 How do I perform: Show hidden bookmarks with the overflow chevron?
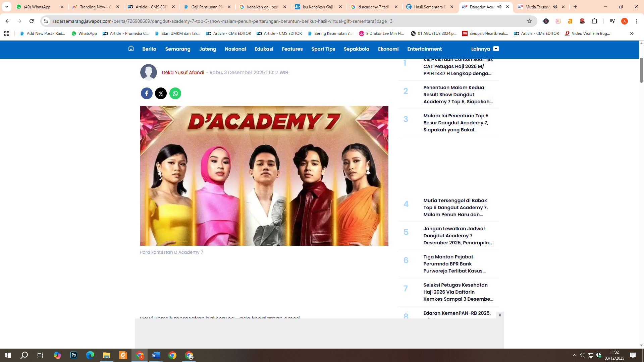coord(632,34)
